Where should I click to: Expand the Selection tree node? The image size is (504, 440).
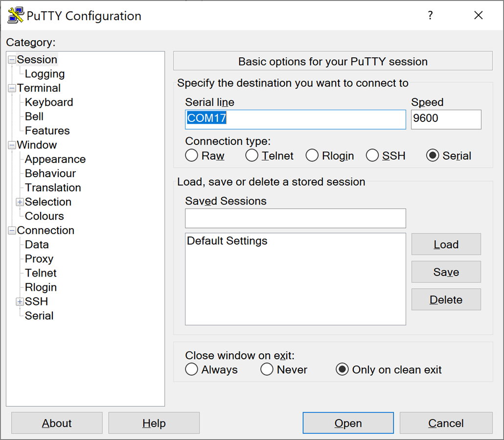[20, 202]
